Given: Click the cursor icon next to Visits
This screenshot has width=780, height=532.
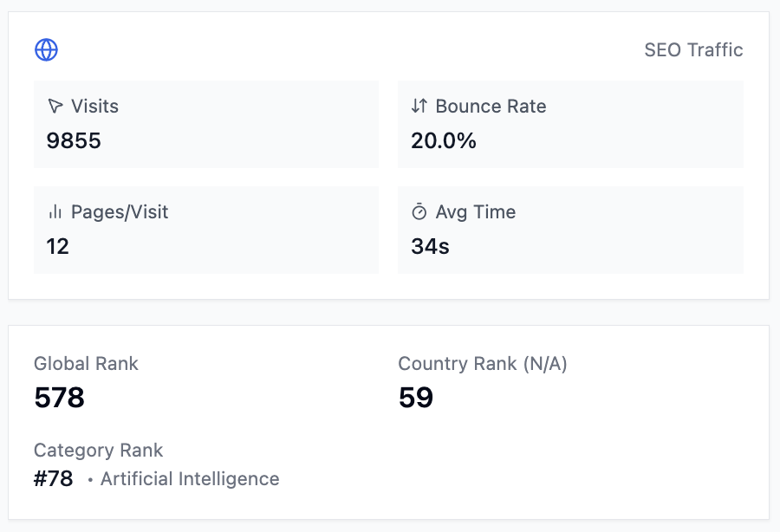Looking at the screenshot, I should pos(55,107).
